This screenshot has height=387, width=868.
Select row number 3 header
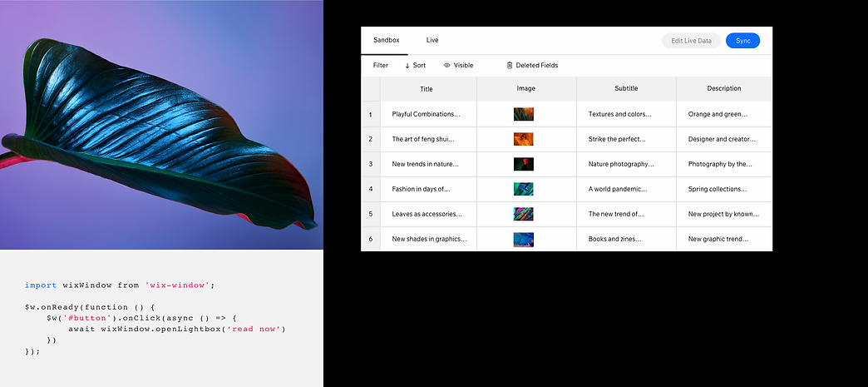pos(371,164)
